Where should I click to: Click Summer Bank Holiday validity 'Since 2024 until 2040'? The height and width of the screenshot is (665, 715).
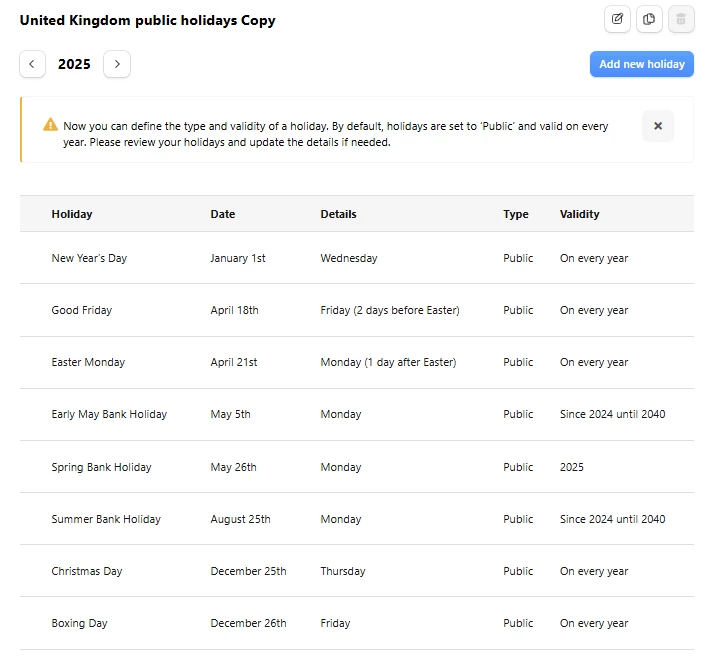click(x=612, y=519)
